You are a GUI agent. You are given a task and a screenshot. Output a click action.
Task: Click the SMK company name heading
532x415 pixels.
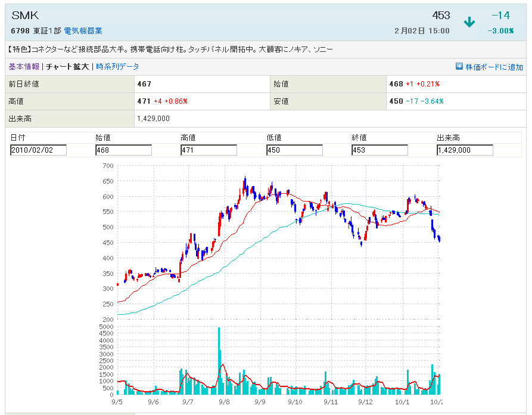point(25,16)
